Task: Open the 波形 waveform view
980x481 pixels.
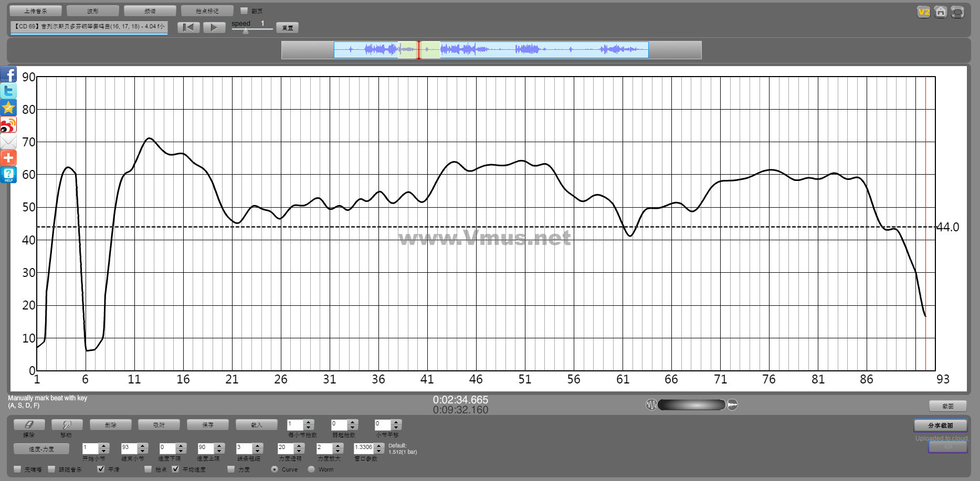Action: coord(93,10)
